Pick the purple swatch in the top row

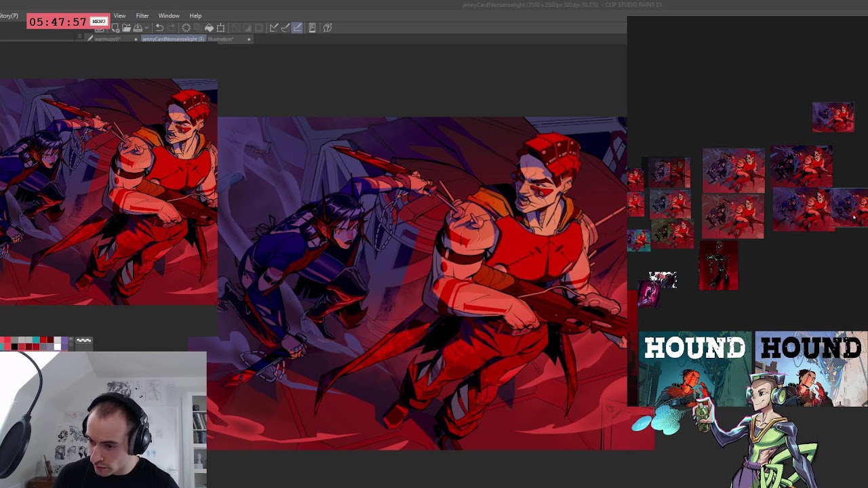[64, 340]
